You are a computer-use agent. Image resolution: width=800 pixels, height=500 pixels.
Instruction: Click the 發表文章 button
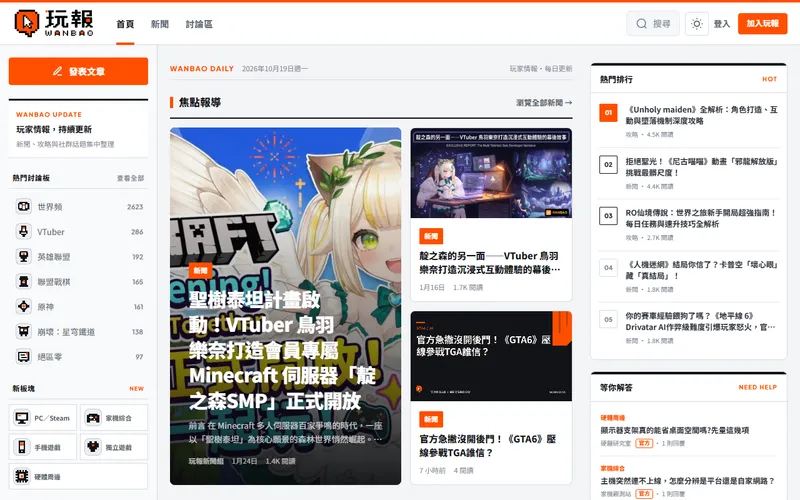pyautogui.click(x=79, y=71)
